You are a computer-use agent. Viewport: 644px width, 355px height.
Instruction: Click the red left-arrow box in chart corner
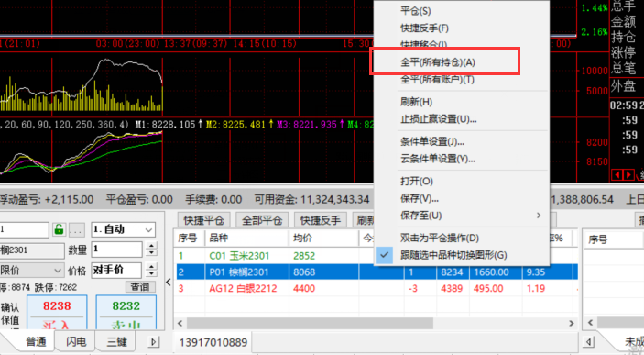click(617, 175)
